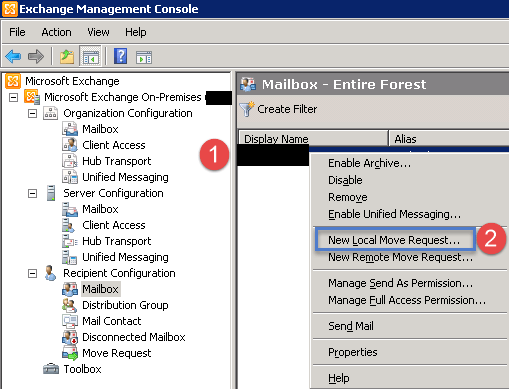509x389 pixels.
Task: Open the Action menu
Action: (56, 32)
